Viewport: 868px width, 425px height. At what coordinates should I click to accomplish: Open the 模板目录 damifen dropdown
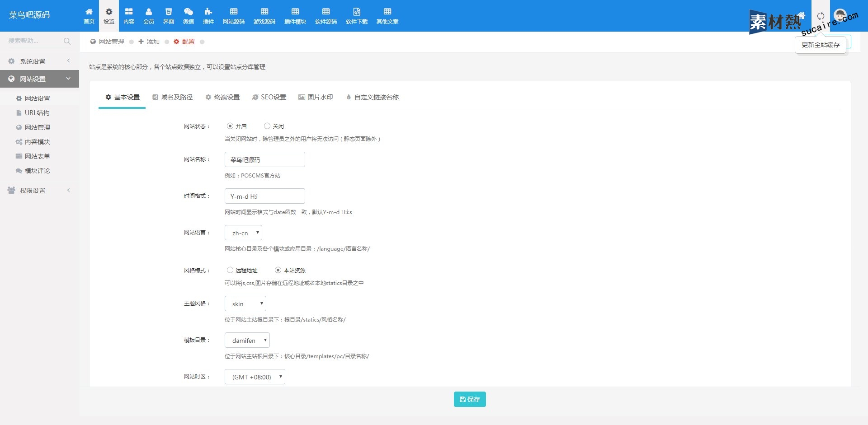tap(247, 340)
